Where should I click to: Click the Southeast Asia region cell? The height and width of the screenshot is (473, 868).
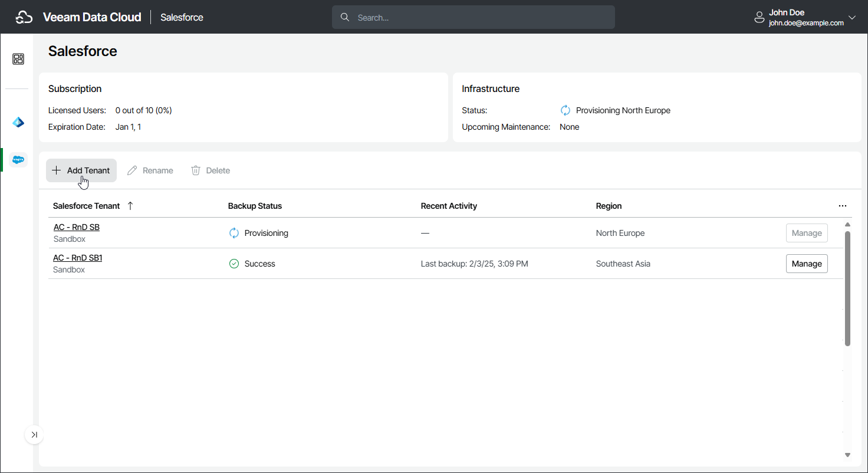pos(623,264)
